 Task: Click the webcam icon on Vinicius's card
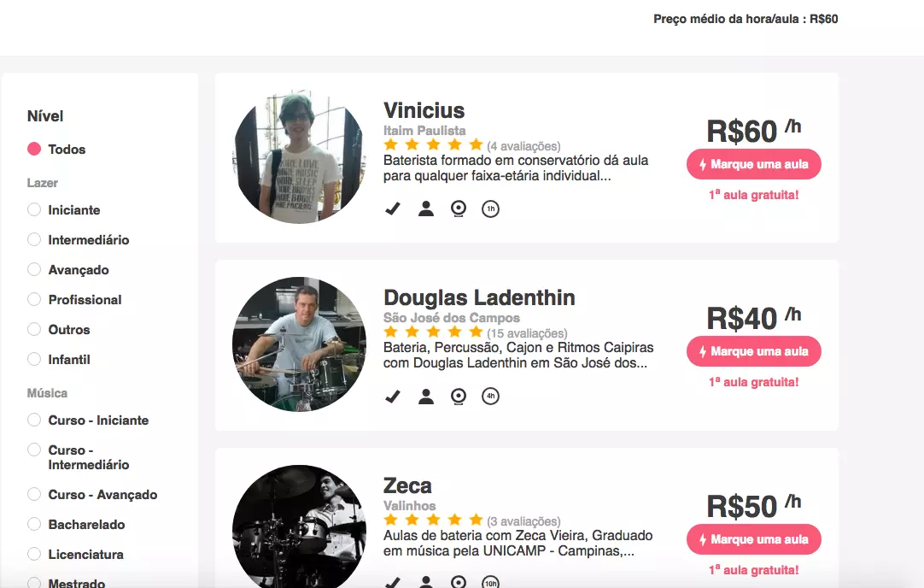(459, 209)
